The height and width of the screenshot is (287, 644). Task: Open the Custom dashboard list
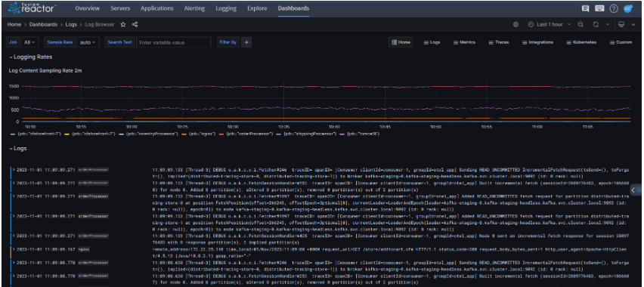click(621, 42)
